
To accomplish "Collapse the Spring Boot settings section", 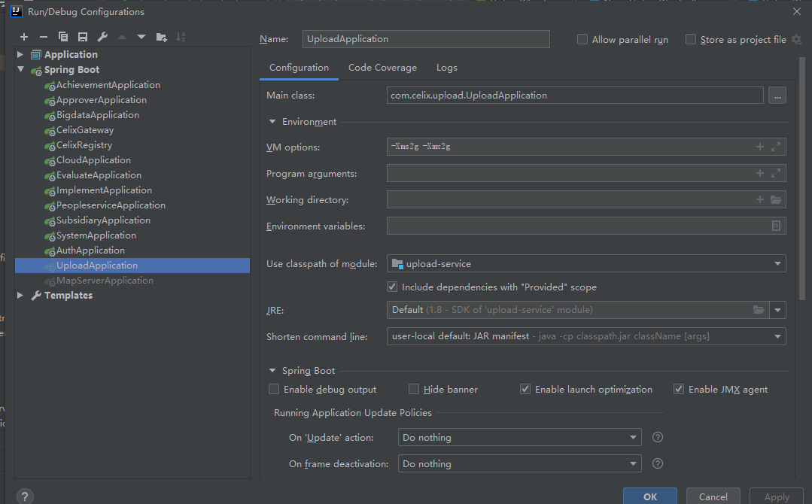I will pyautogui.click(x=272, y=371).
